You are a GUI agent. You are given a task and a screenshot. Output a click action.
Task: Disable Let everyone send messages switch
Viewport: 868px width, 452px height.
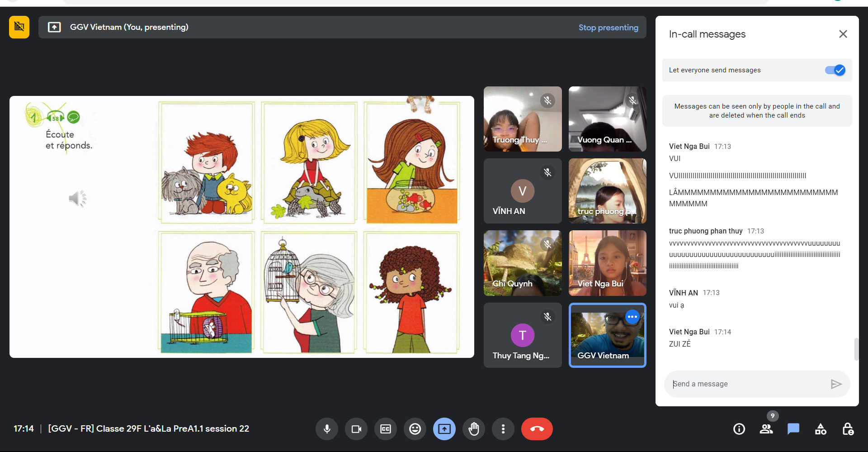point(835,70)
